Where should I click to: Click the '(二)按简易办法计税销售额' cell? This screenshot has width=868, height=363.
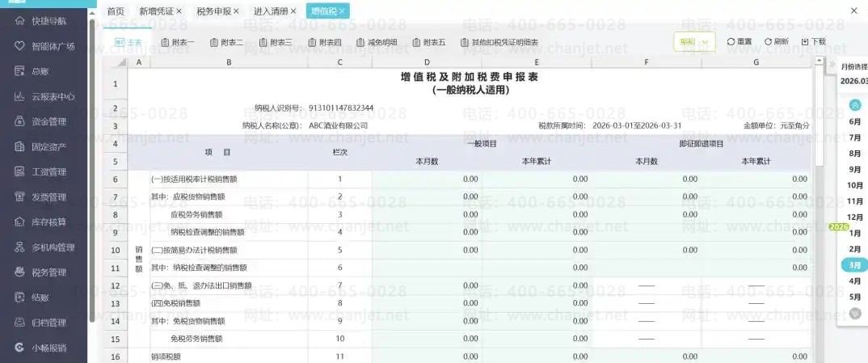[230, 250]
